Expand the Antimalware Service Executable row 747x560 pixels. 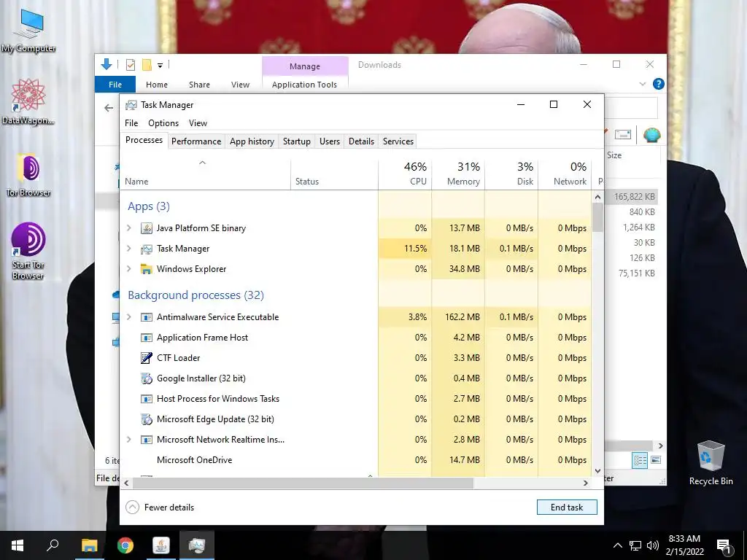[128, 317]
